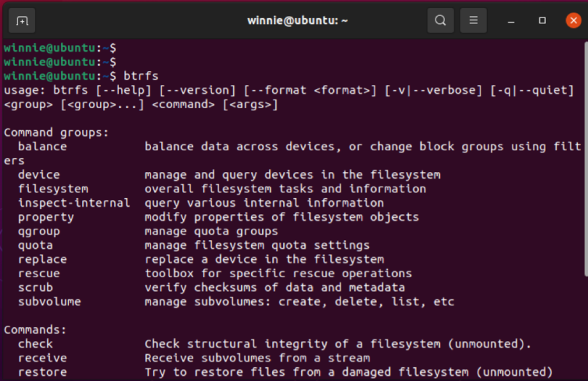Click the winnie@ubuntu window title
This screenshot has height=381, width=588.
pos(298,20)
